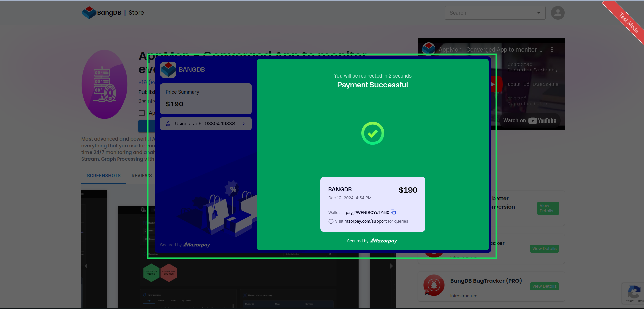This screenshot has height=309, width=644.
Task: Click the Dec 12, 2024, 4:54 PM timestamp
Action: [x=350, y=198]
